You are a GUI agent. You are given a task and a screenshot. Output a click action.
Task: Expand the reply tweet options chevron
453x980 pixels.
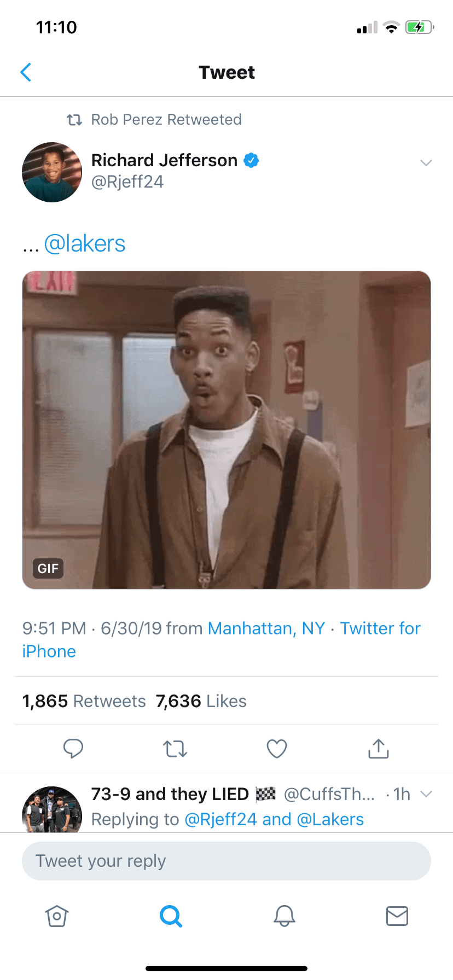point(427,794)
